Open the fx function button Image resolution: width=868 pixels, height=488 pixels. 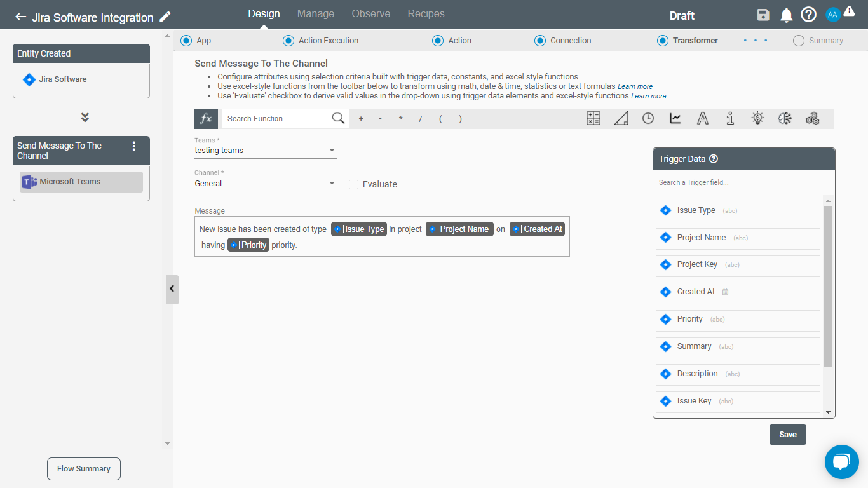206,118
